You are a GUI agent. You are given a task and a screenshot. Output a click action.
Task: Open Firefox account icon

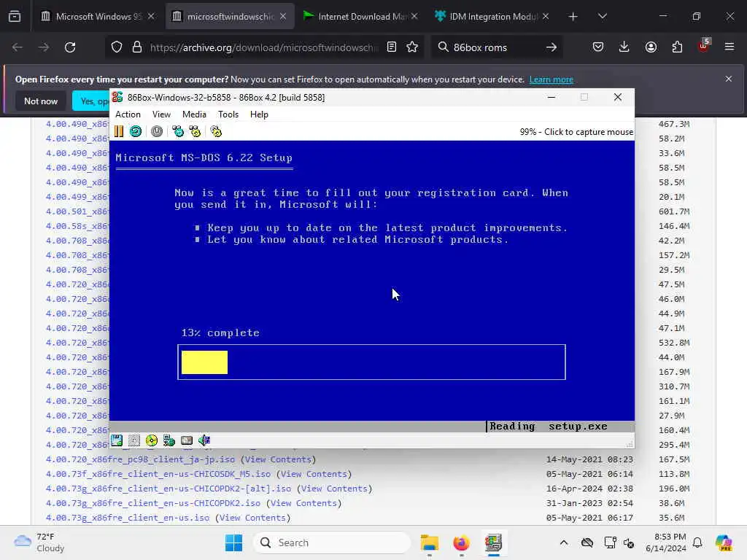[x=651, y=47]
